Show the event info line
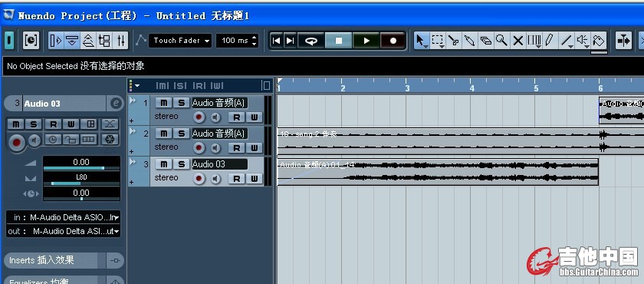This screenshot has height=284, width=644. point(72,40)
